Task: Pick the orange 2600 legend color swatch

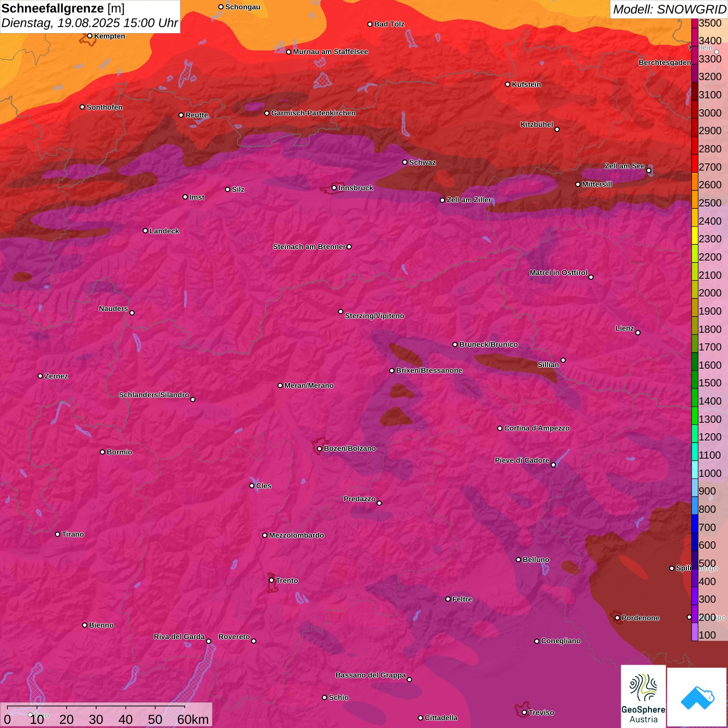Action: (695, 181)
